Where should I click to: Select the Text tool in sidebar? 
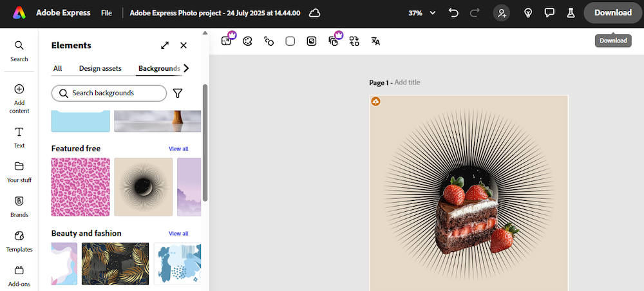19,138
